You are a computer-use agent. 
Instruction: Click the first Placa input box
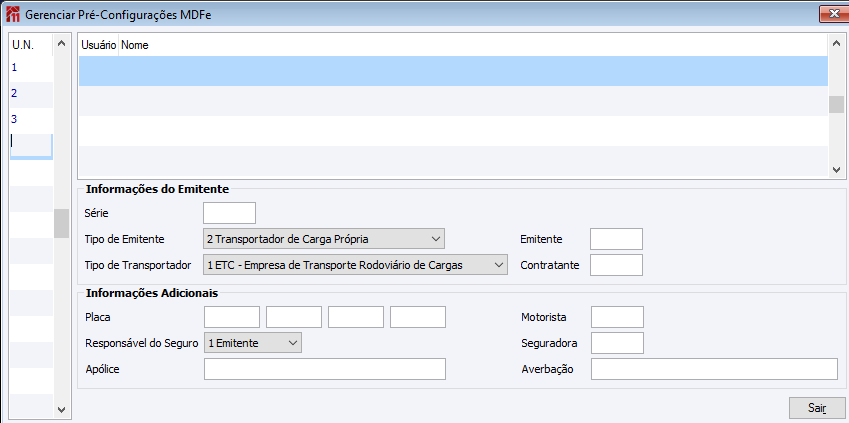tap(232, 317)
